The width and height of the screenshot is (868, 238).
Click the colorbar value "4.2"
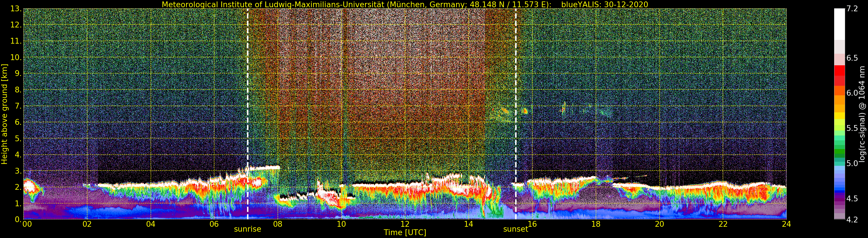point(852,220)
